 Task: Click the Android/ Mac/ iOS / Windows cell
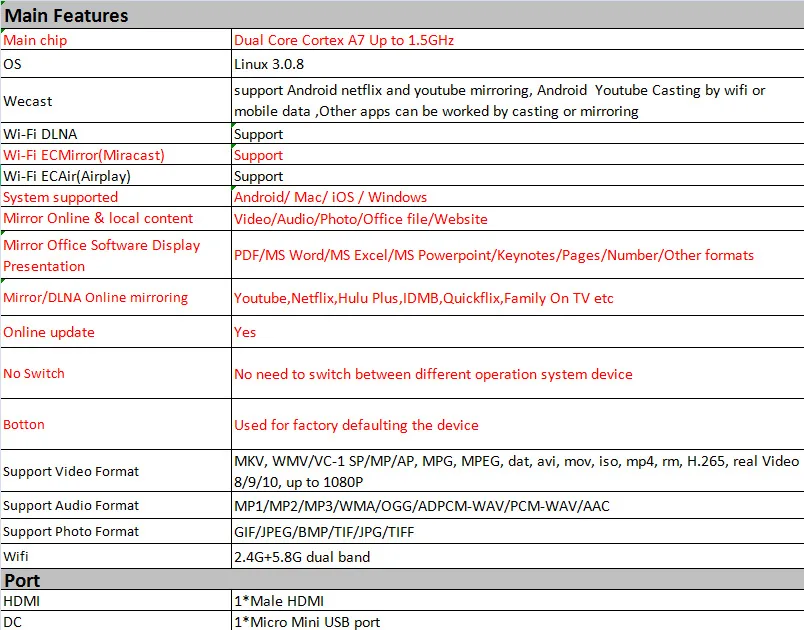coord(516,197)
